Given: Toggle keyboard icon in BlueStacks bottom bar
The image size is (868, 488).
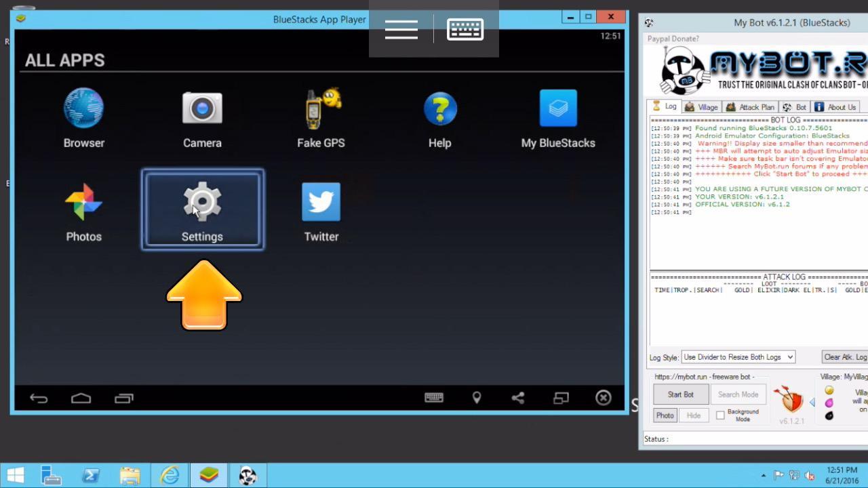Looking at the screenshot, I should pos(434,398).
